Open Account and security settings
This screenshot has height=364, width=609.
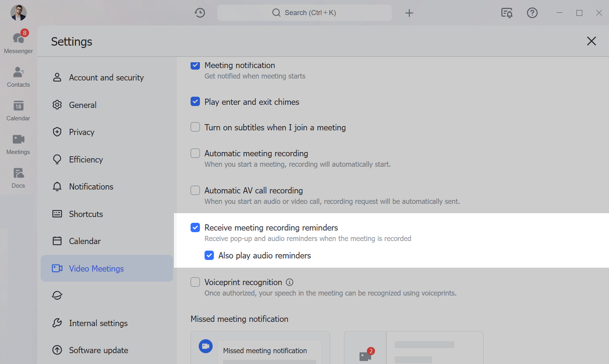click(106, 77)
